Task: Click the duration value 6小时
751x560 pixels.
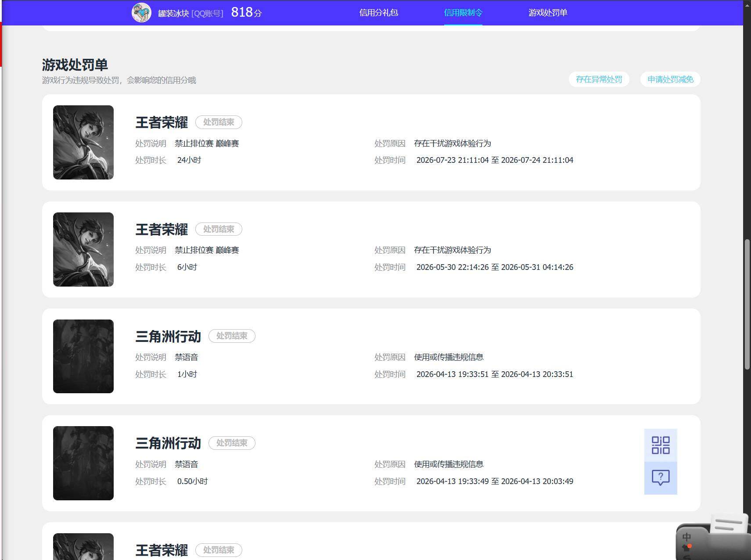Action: click(187, 267)
